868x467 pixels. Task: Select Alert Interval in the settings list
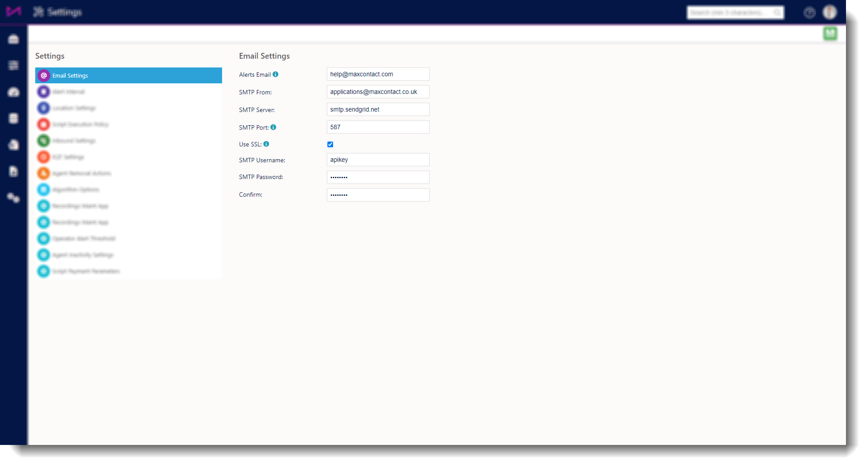coord(128,92)
